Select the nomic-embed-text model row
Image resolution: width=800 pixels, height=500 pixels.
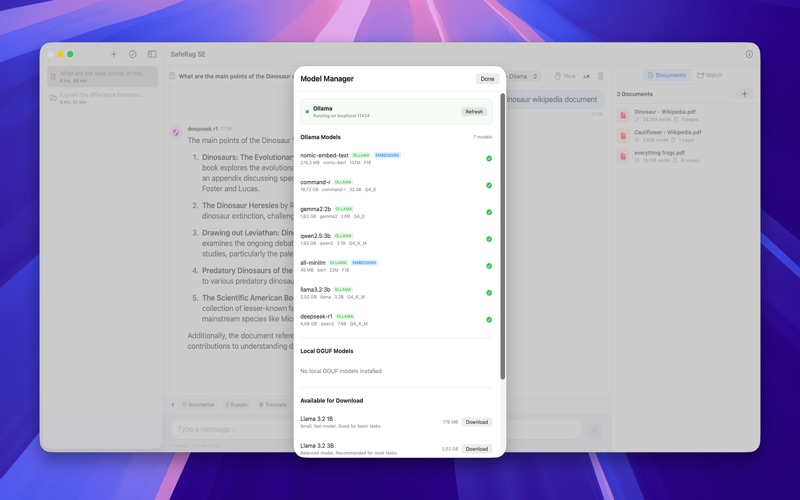tap(396, 159)
